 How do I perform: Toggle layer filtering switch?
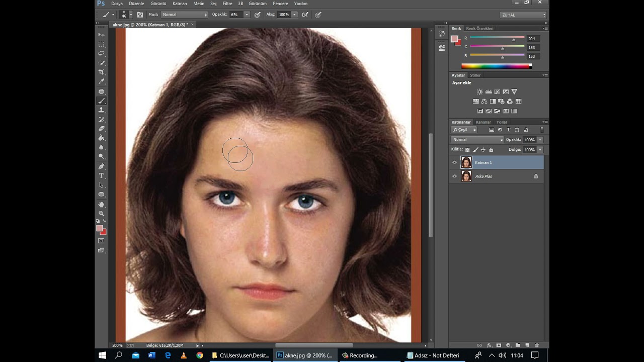click(x=542, y=130)
